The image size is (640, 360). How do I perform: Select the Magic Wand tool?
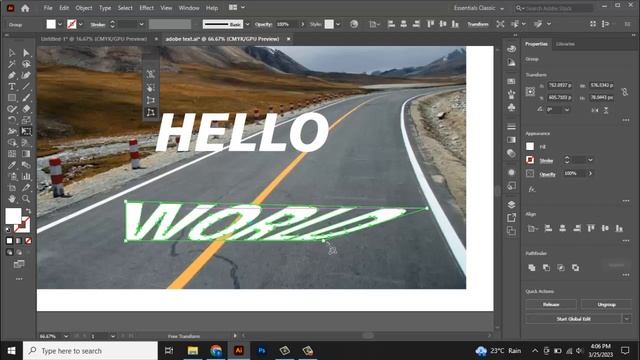click(12, 64)
